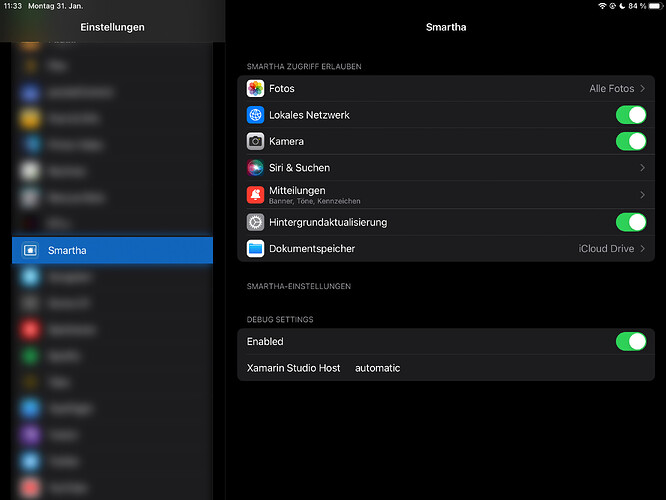The height and width of the screenshot is (500, 666).
Task: Edit the Xamarin Studio Host field
Action: click(377, 368)
